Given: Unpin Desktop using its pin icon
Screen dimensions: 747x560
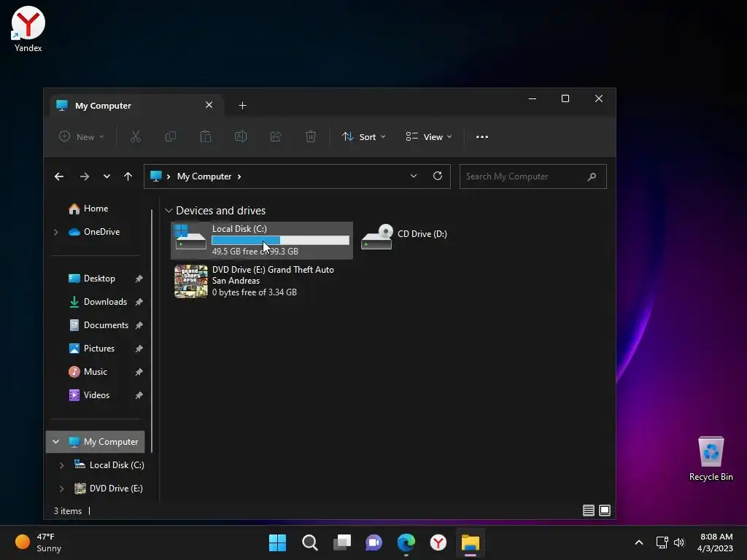Looking at the screenshot, I should [x=139, y=279].
